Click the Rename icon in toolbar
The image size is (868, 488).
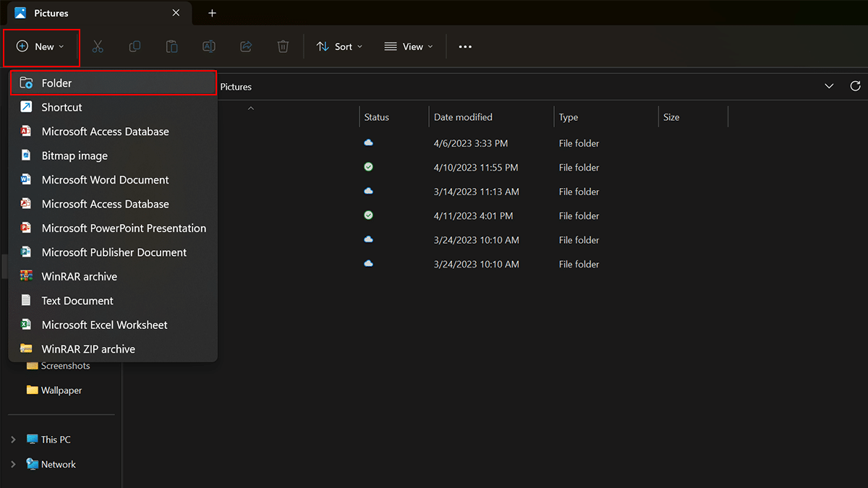pyautogui.click(x=208, y=47)
